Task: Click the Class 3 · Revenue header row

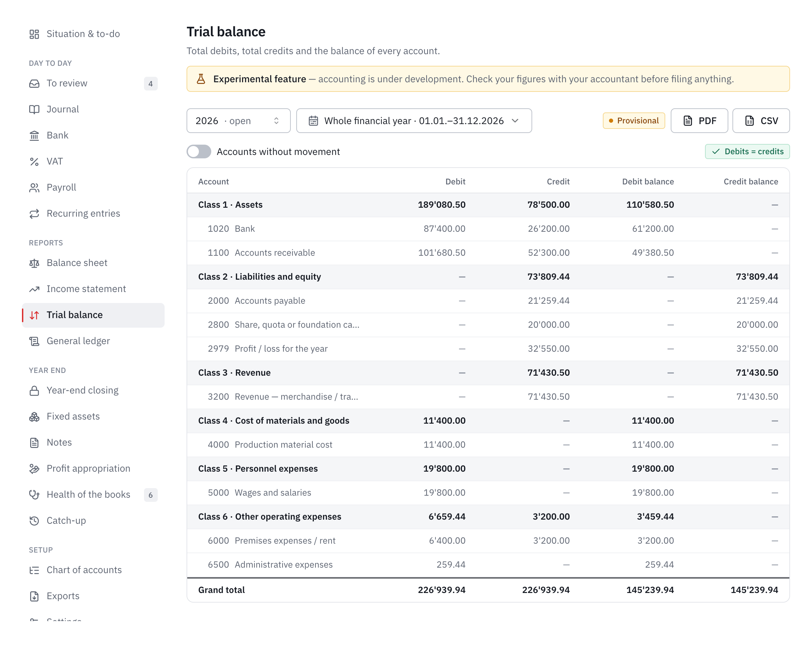Action: pos(488,373)
